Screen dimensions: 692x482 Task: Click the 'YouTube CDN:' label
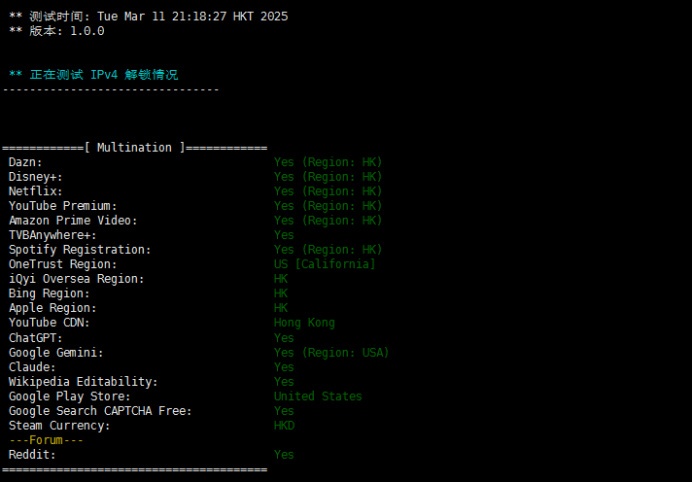click(x=49, y=322)
